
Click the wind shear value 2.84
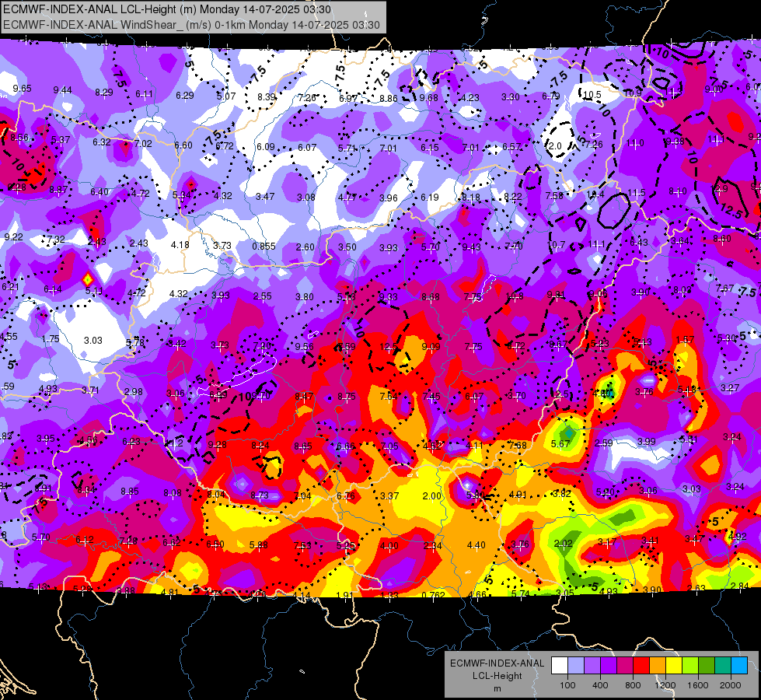pyautogui.click(x=740, y=586)
